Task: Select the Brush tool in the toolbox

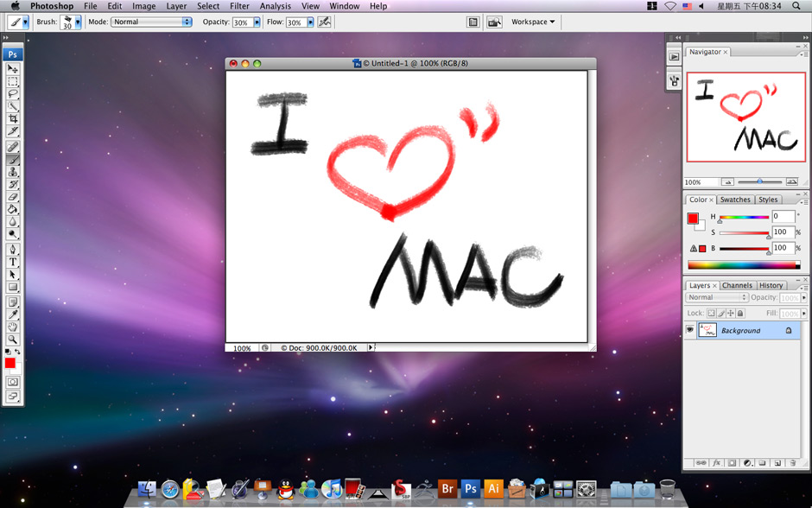Action: click(12, 160)
